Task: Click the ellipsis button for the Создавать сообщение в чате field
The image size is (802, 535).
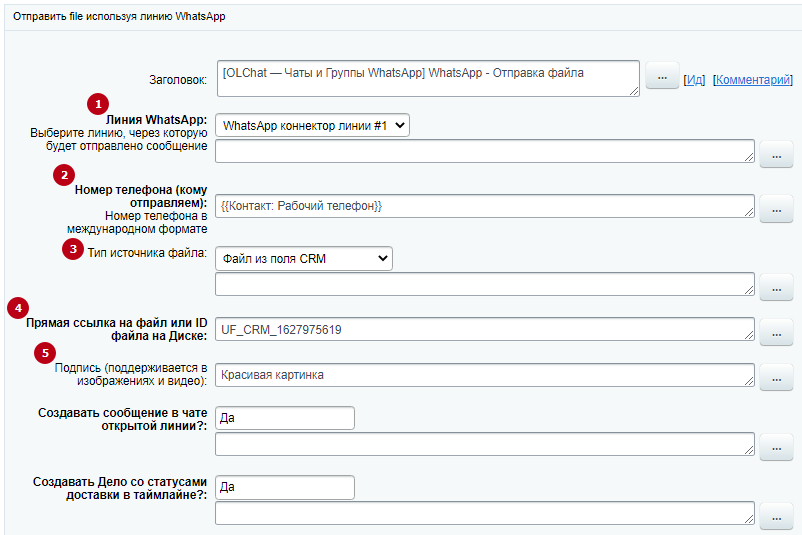Action: coord(776,447)
